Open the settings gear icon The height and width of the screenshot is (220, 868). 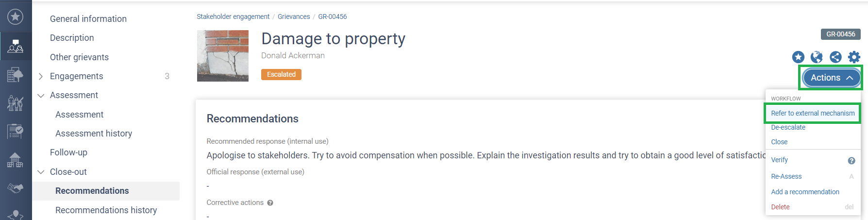click(x=854, y=57)
